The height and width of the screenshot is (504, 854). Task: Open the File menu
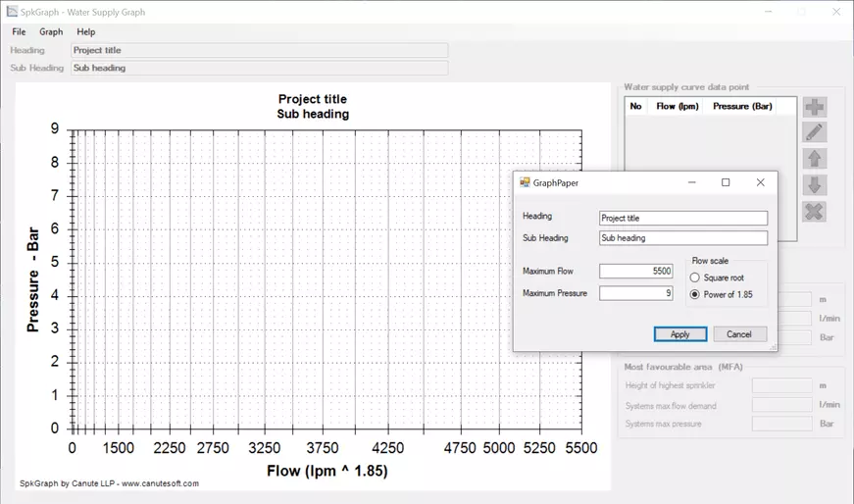[19, 32]
